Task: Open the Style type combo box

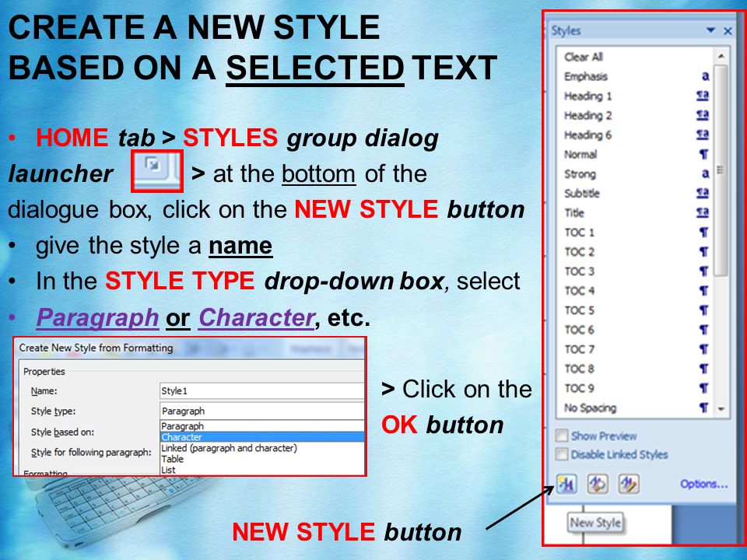Action: (x=261, y=411)
